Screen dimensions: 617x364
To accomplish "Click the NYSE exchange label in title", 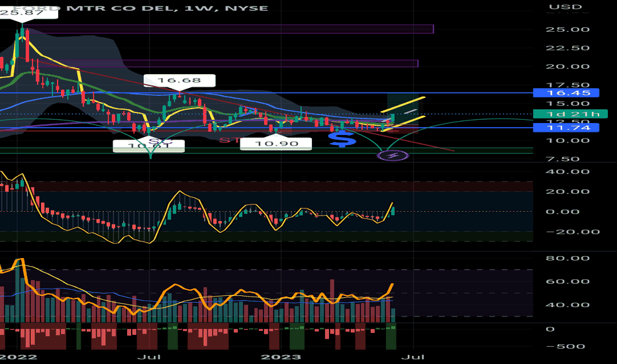I will click(x=246, y=8).
